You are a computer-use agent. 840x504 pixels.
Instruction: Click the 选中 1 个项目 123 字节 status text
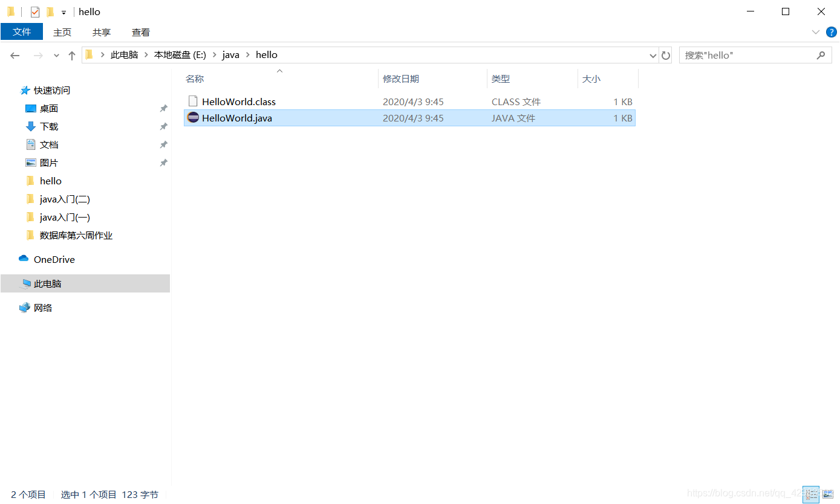point(109,494)
